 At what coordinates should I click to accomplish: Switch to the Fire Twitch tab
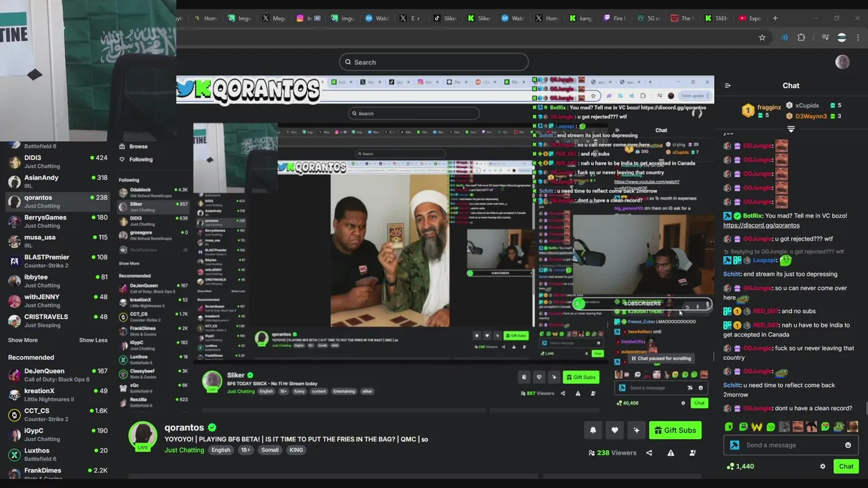tap(616, 18)
